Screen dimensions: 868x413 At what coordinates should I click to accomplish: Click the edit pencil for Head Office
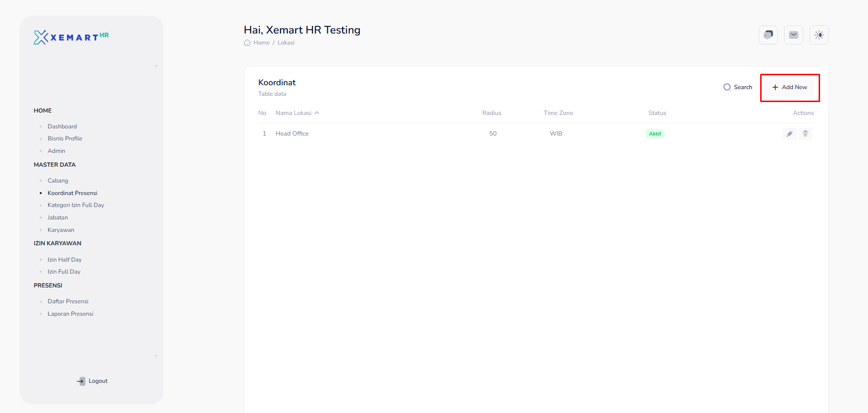(x=789, y=134)
